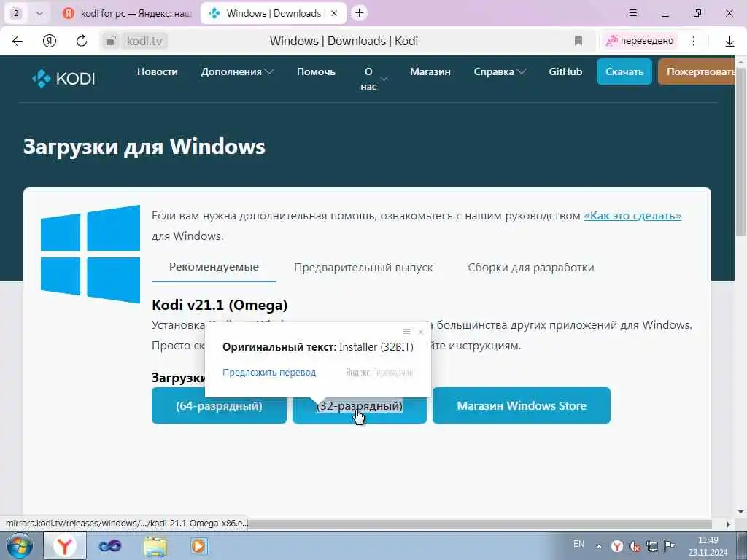
Task: Open the browser downloads arrow icon
Action: click(729, 42)
